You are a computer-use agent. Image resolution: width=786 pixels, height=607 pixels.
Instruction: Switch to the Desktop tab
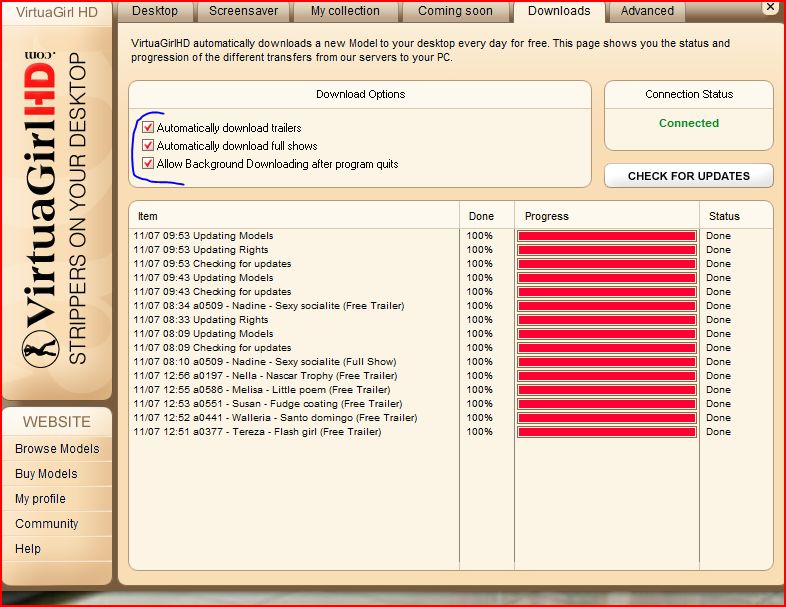point(155,11)
